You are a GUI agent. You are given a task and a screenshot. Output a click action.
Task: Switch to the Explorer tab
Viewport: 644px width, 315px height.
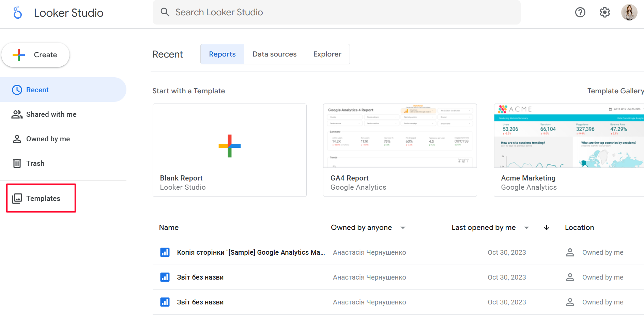(x=327, y=54)
